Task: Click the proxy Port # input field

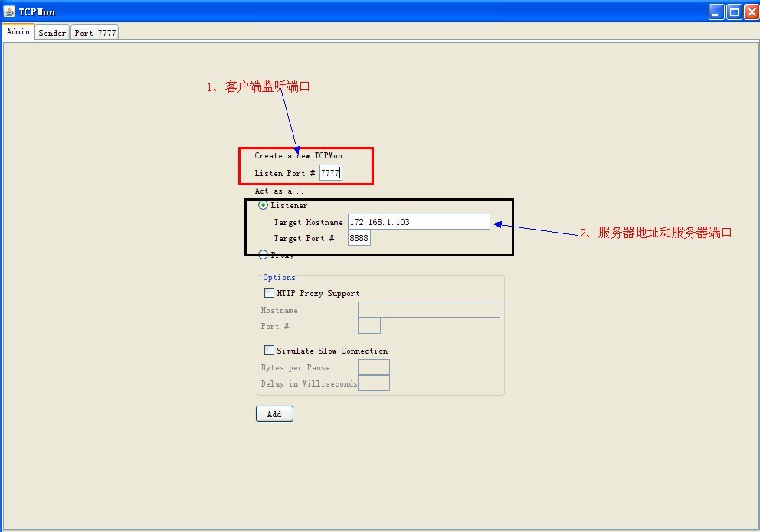Action: 369,325
